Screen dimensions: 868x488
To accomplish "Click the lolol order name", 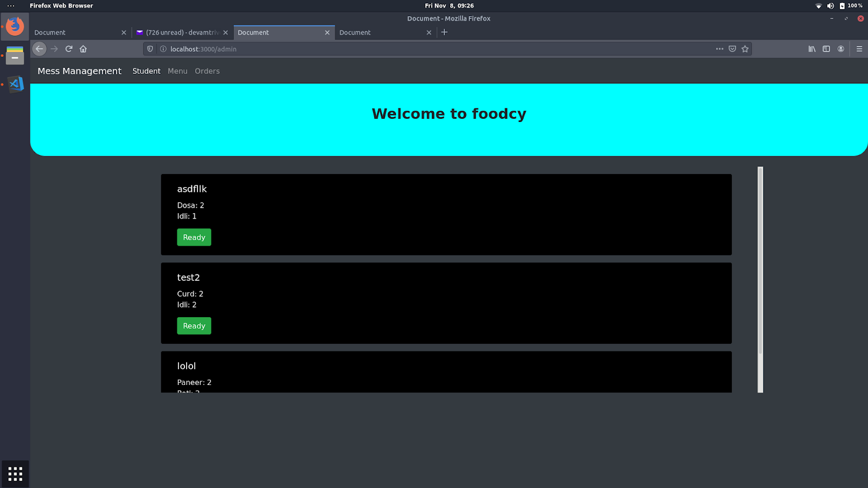I will pos(187,366).
